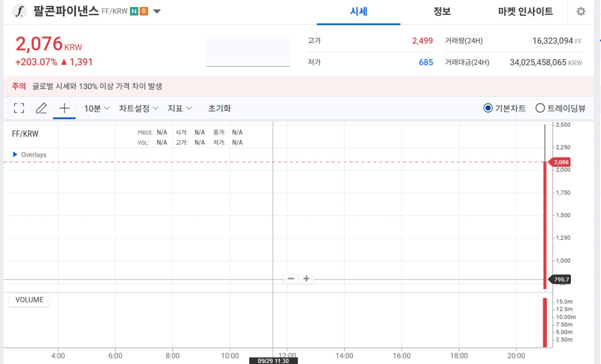Viewport: 601px width, 364px height.
Task: Switch to the 정보 tab
Action: 442,12
